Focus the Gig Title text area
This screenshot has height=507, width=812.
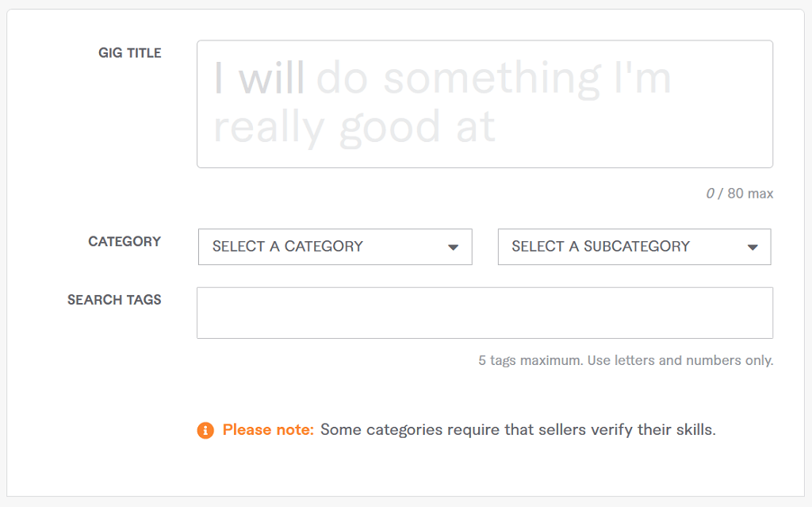pyautogui.click(x=485, y=104)
